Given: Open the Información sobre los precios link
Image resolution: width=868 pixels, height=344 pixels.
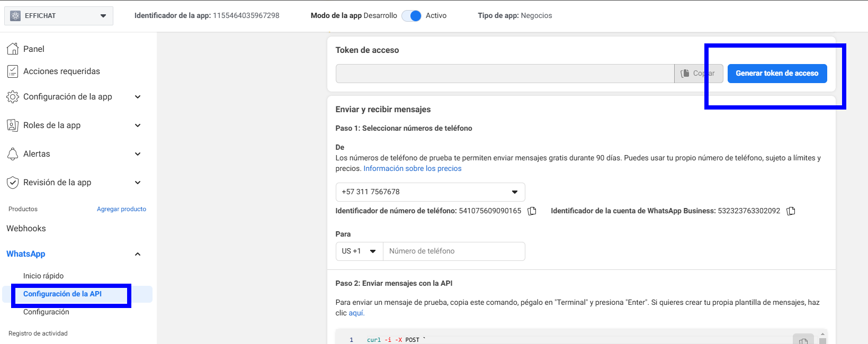Looking at the screenshot, I should point(412,169).
